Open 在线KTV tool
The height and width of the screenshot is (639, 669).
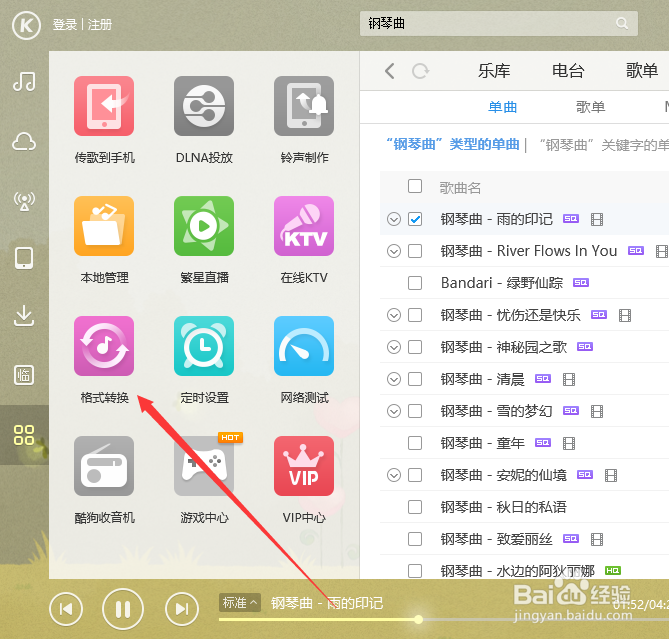click(x=304, y=226)
